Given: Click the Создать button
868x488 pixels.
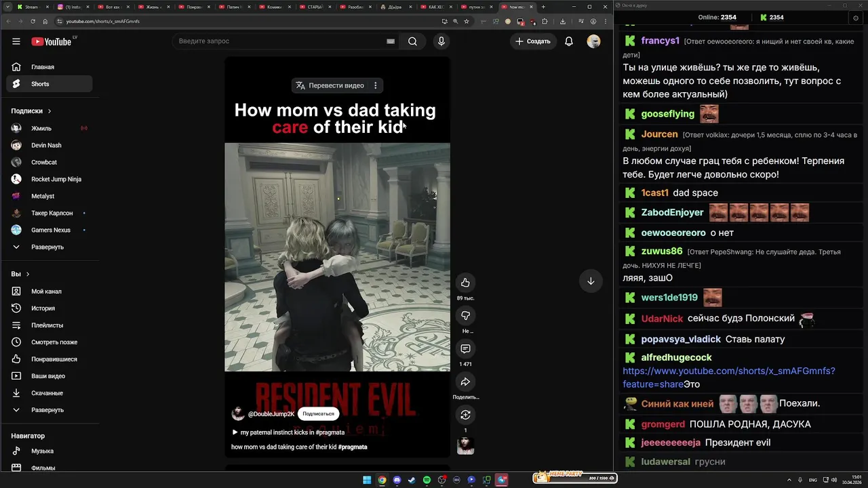Looking at the screenshot, I should pyautogui.click(x=533, y=41).
